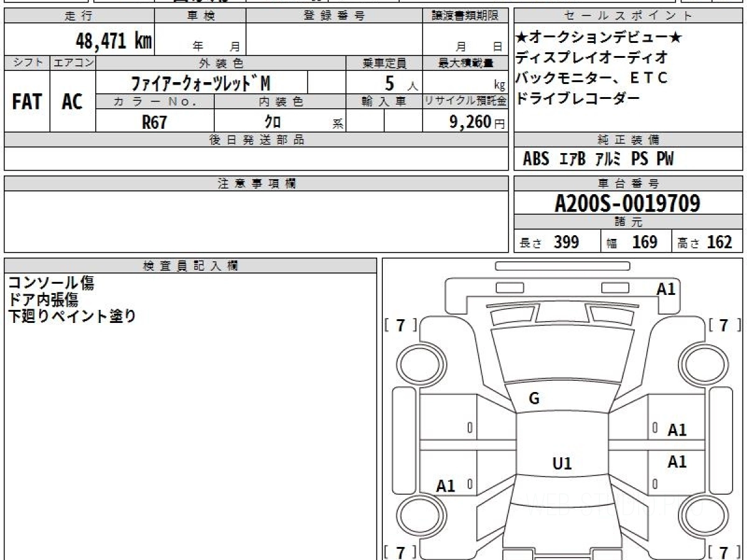747x560 pixels.
Task: Select the inspector note ドア内張傷
Action: point(44,299)
